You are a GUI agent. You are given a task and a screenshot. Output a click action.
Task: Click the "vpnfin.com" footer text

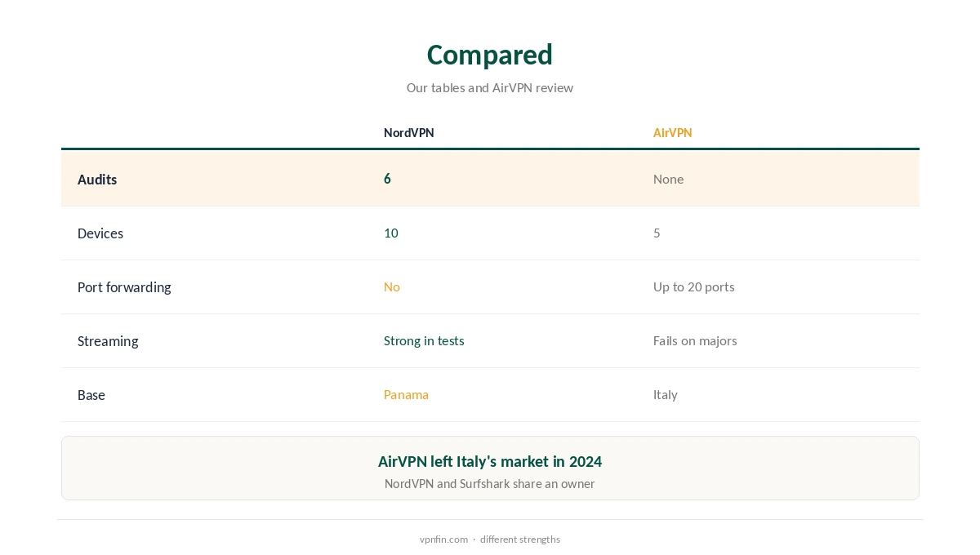click(443, 539)
